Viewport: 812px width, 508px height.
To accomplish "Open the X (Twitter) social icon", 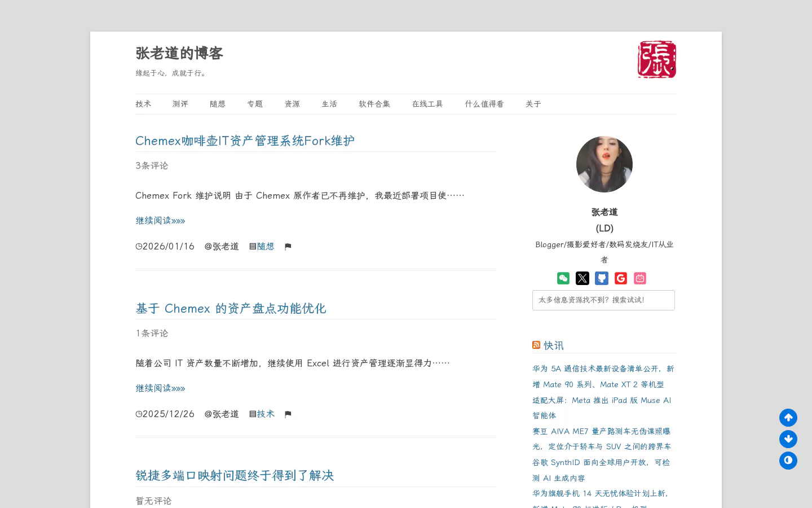I will (582, 278).
